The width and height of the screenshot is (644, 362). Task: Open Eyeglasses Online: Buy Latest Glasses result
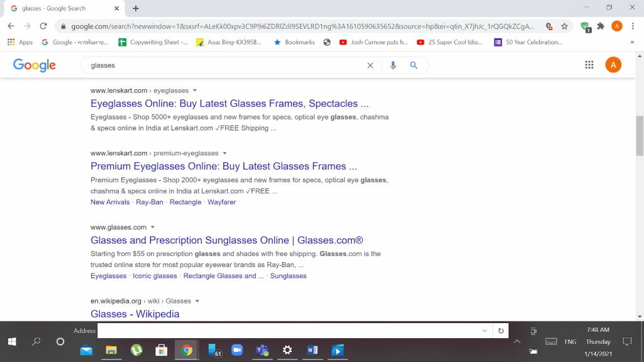(230, 104)
